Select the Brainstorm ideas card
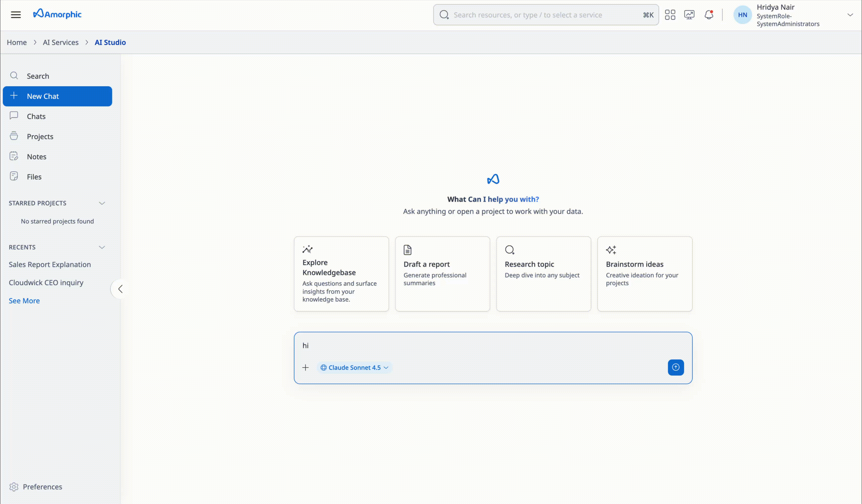The image size is (862, 504). click(x=645, y=274)
